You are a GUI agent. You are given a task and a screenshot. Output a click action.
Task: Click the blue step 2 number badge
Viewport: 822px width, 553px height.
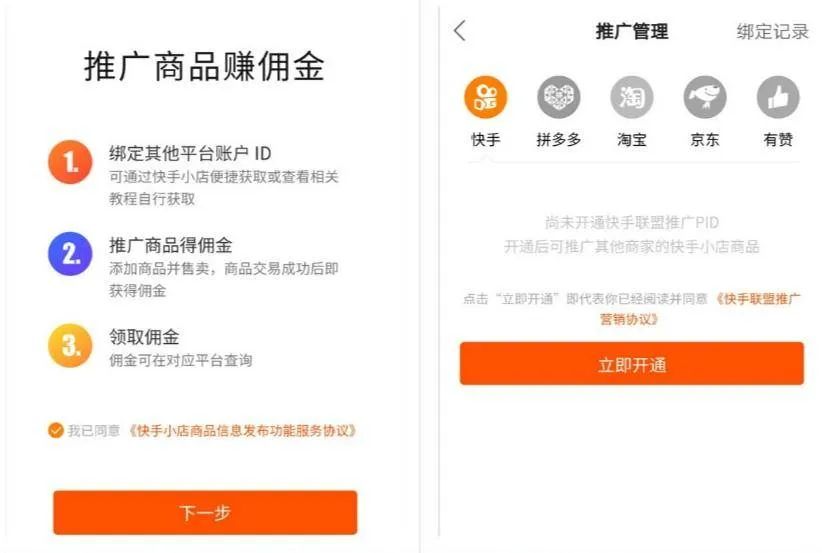pyautogui.click(x=70, y=254)
